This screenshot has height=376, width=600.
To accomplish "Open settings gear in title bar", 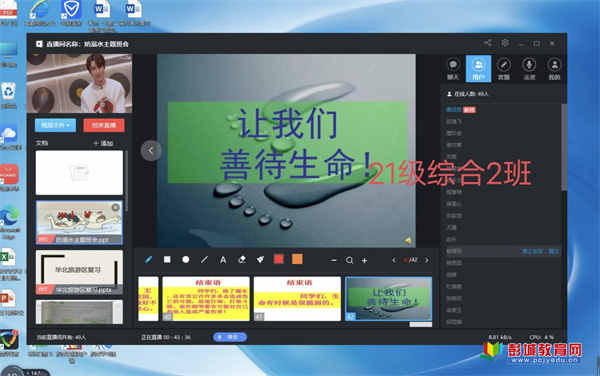I will coord(505,43).
